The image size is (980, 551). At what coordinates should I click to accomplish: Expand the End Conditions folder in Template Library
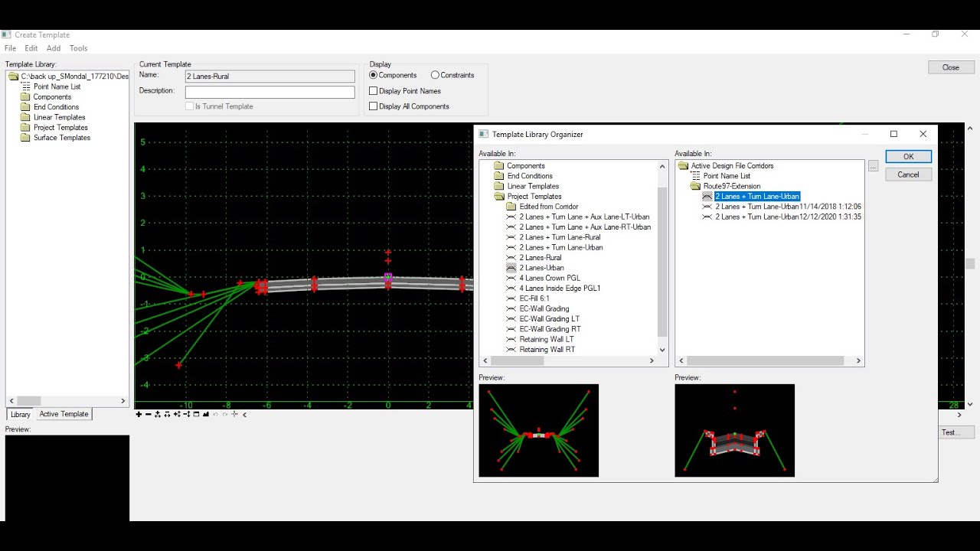click(25, 107)
